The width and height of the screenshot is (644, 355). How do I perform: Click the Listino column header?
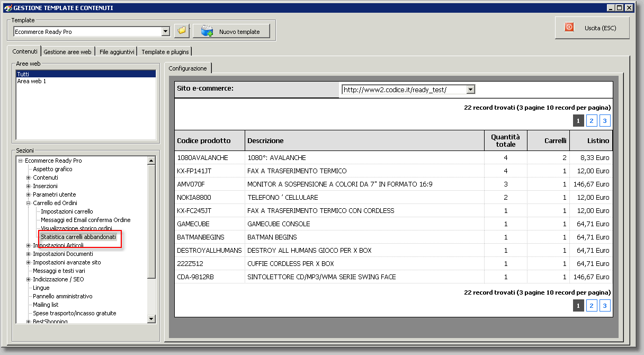tap(591, 140)
